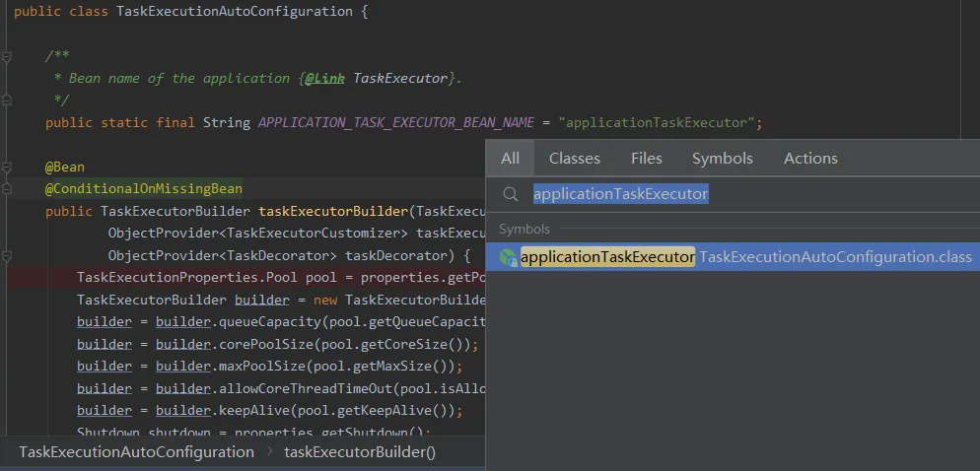Click the @Link tag in Javadoc

pos(324,78)
